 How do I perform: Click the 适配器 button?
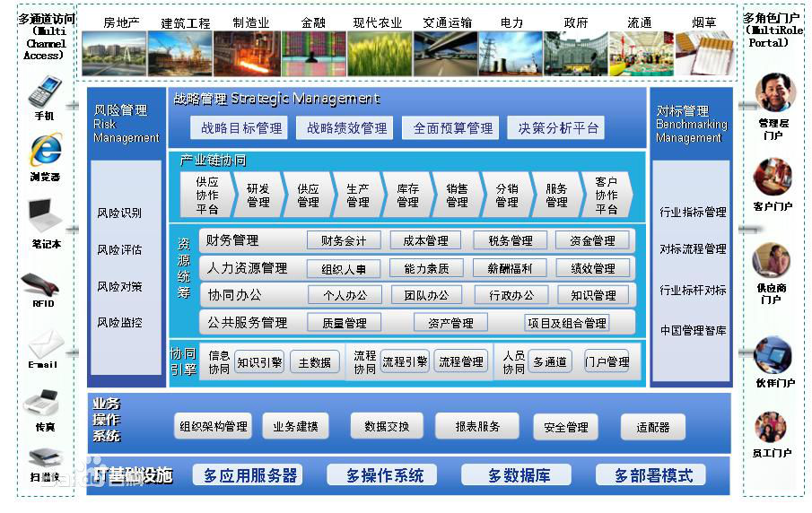[x=653, y=427]
